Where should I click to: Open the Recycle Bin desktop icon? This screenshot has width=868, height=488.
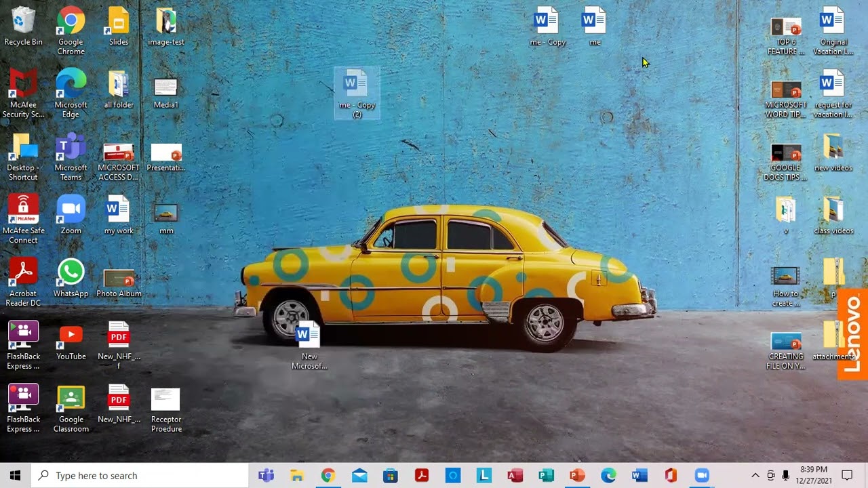[x=23, y=27]
